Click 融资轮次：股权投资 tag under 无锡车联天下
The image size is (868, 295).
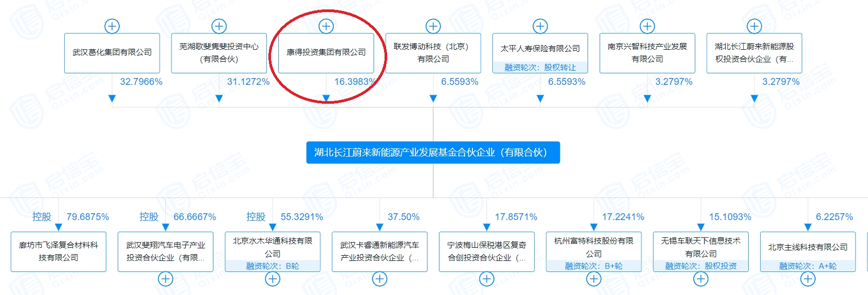(701, 266)
